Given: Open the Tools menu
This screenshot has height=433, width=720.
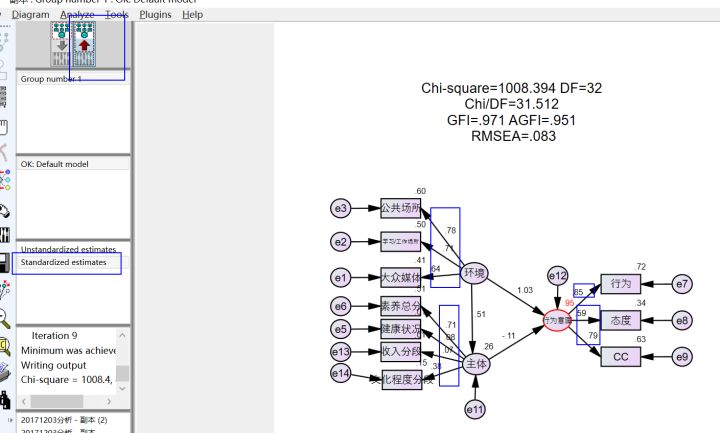Looking at the screenshot, I should (117, 15).
